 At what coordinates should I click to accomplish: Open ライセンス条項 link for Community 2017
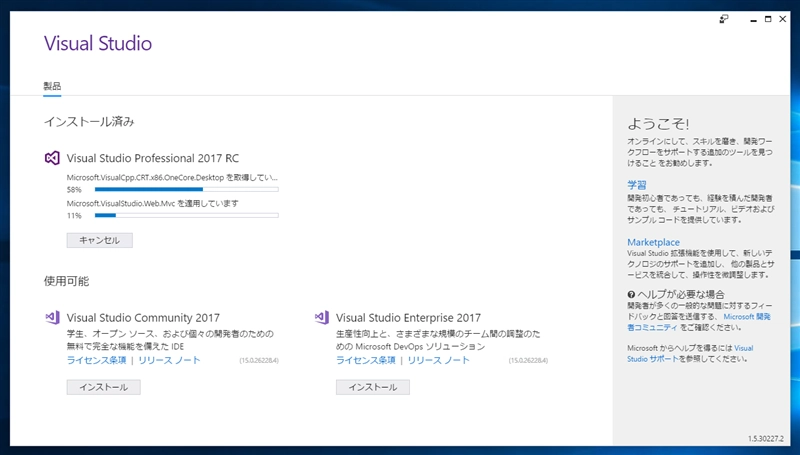pyautogui.click(x=96, y=360)
